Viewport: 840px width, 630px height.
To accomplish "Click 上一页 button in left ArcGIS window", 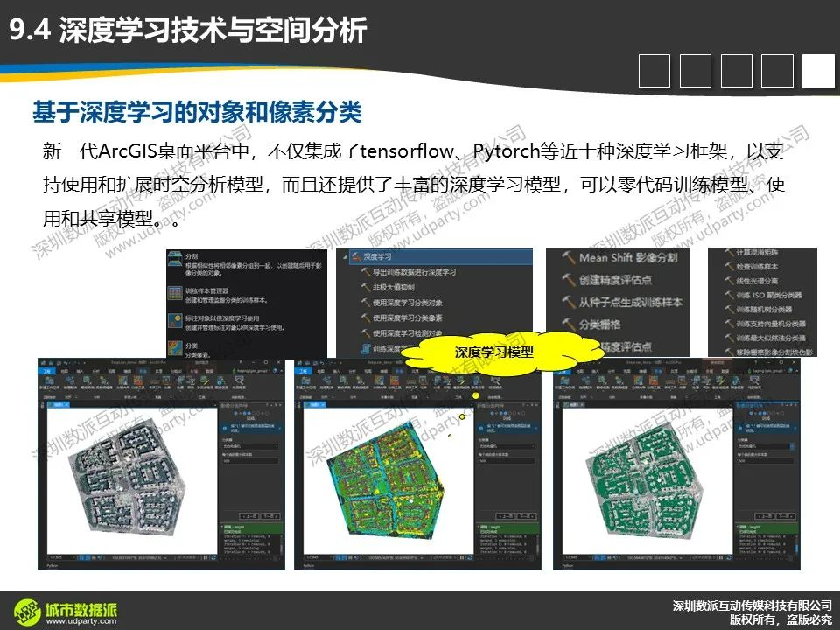I will pos(250,516).
